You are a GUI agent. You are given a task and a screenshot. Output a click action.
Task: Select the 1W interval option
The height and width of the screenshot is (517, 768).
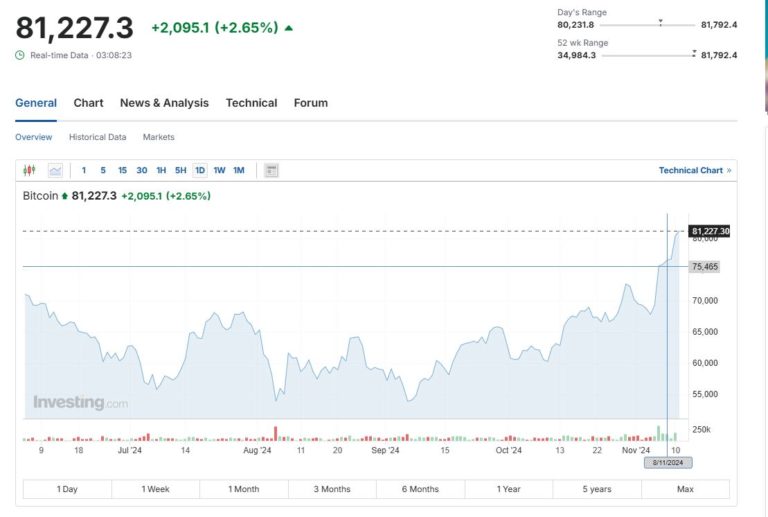click(x=219, y=170)
